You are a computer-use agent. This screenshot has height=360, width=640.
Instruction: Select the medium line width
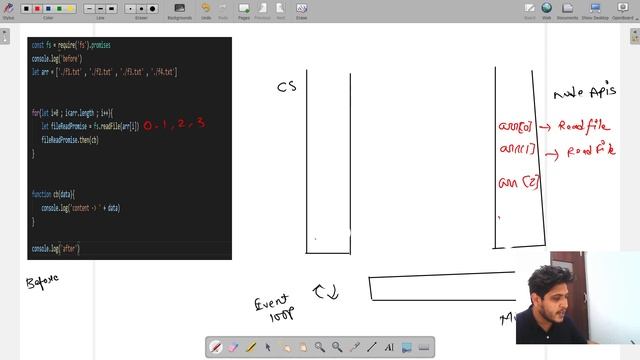pyautogui.click(x=100, y=9)
